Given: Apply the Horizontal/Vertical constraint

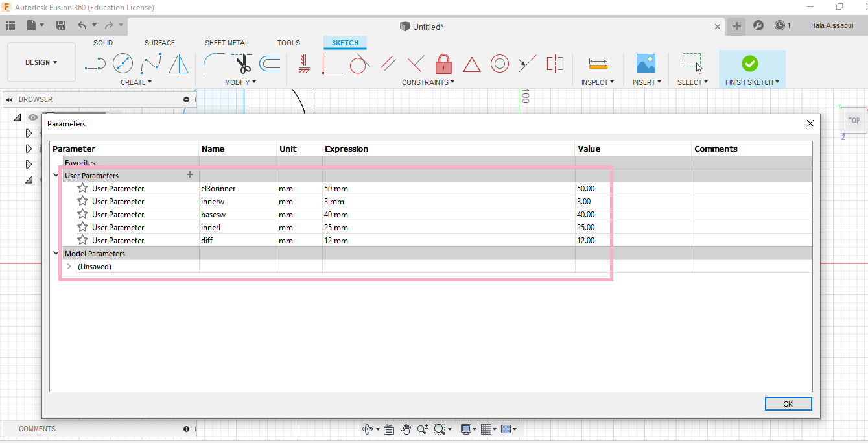Looking at the screenshot, I should point(304,64).
